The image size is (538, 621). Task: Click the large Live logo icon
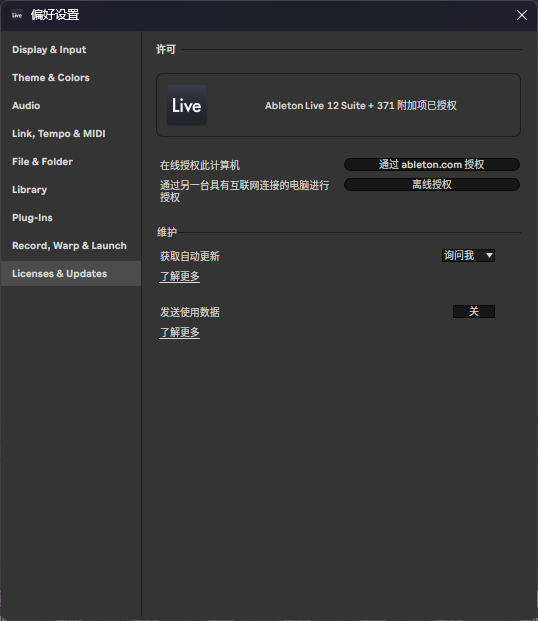187,105
